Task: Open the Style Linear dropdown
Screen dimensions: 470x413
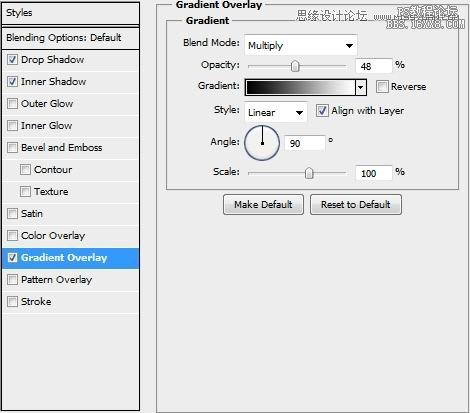Action: (x=276, y=112)
